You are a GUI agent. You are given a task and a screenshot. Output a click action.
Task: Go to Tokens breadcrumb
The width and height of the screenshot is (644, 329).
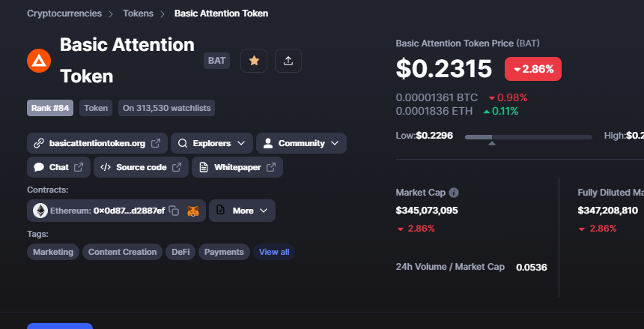click(138, 13)
